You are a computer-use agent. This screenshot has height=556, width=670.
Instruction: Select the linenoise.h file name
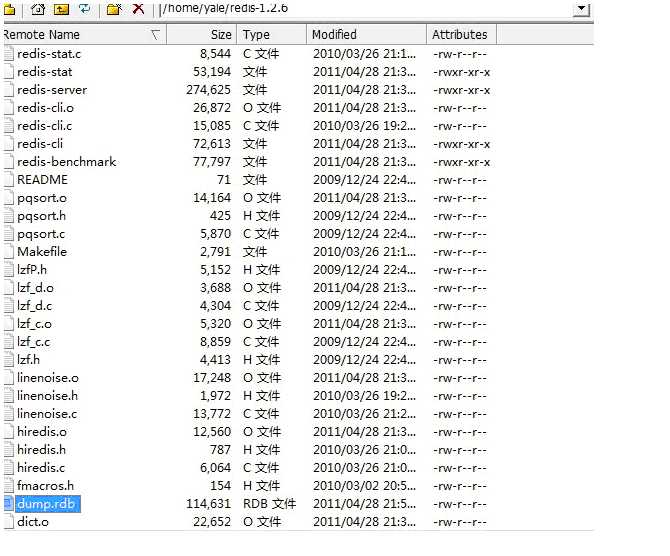point(47,396)
